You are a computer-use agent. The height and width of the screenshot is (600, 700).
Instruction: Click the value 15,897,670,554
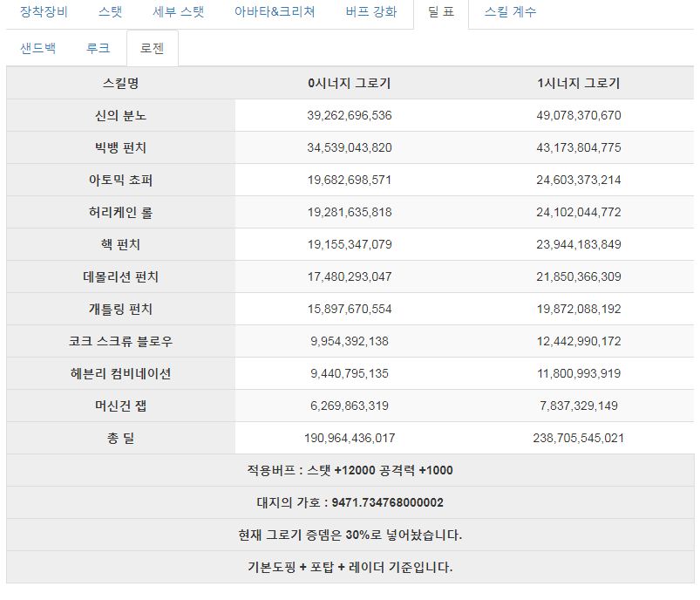point(349,309)
